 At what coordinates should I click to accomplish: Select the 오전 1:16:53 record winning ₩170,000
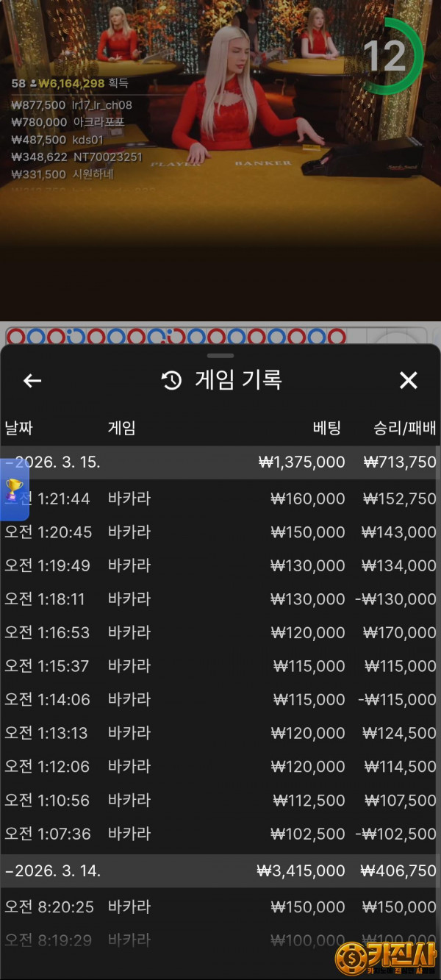click(220, 632)
